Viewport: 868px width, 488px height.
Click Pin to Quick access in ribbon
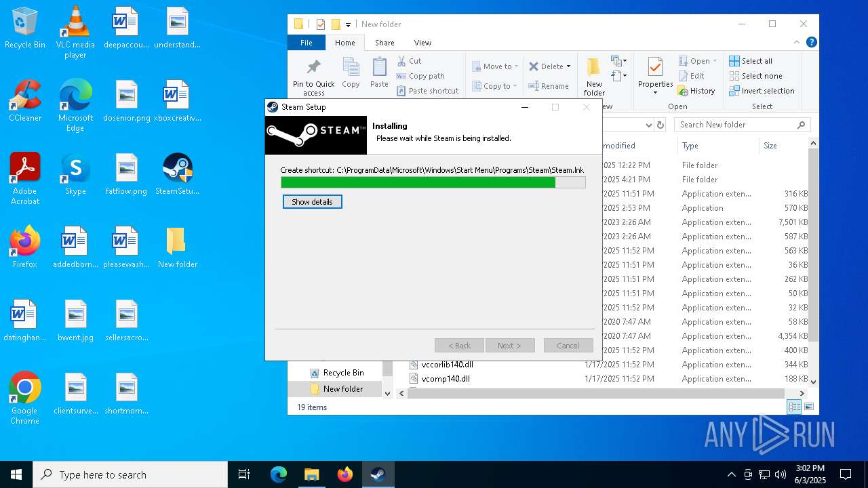point(313,77)
